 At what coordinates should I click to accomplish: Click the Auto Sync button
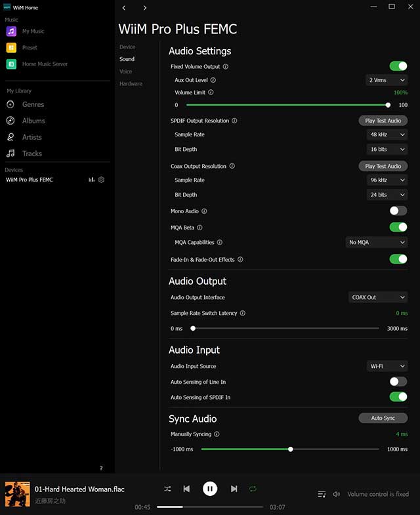point(383,418)
